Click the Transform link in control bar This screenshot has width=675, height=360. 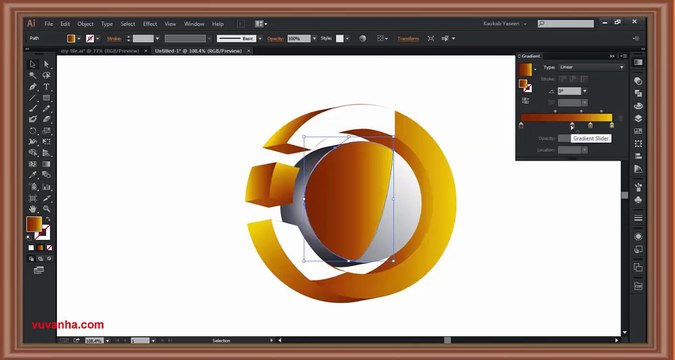(408, 38)
